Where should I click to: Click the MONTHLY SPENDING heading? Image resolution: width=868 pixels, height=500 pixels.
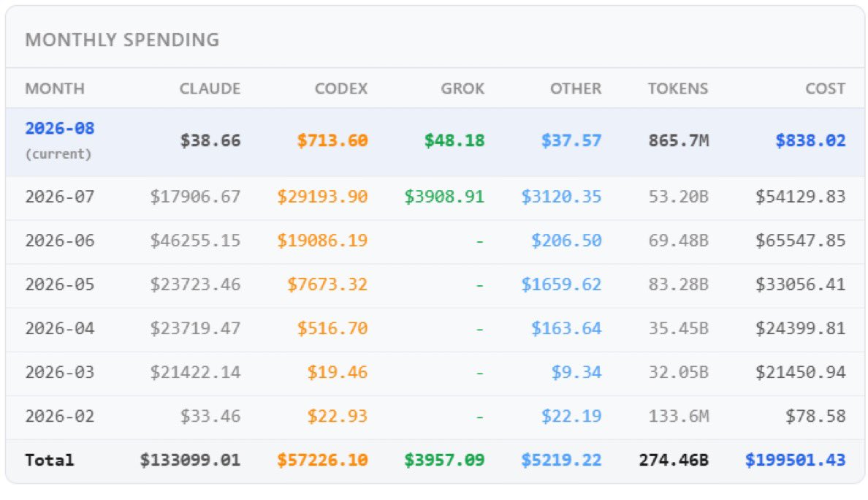click(122, 40)
